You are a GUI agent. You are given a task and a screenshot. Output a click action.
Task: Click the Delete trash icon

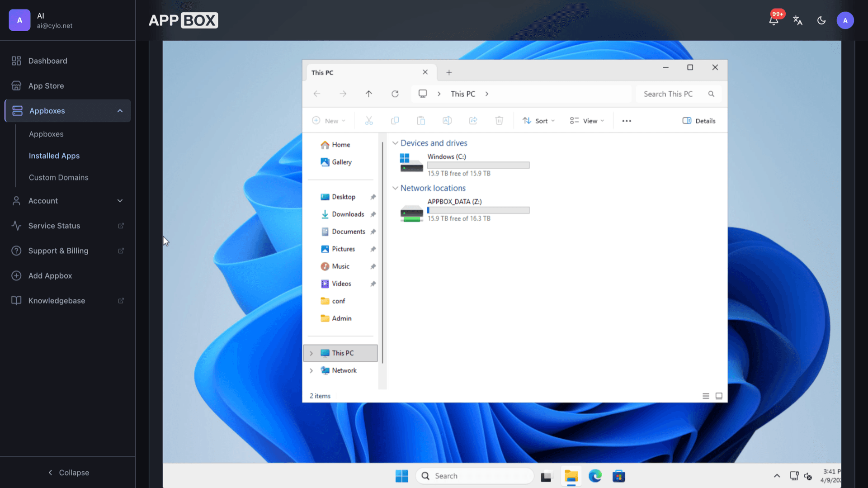tap(499, 121)
